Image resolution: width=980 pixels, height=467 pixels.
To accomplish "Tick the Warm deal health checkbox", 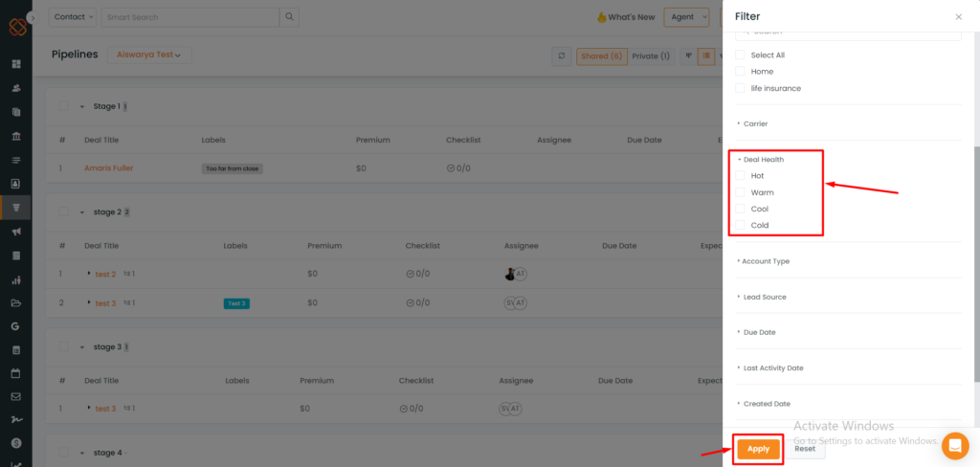I will click(740, 192).
